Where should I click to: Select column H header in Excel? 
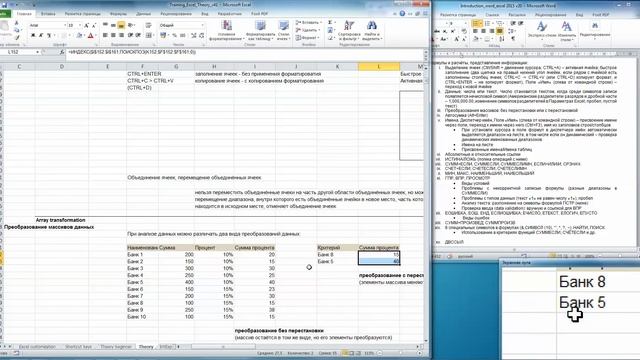point(214,67)
